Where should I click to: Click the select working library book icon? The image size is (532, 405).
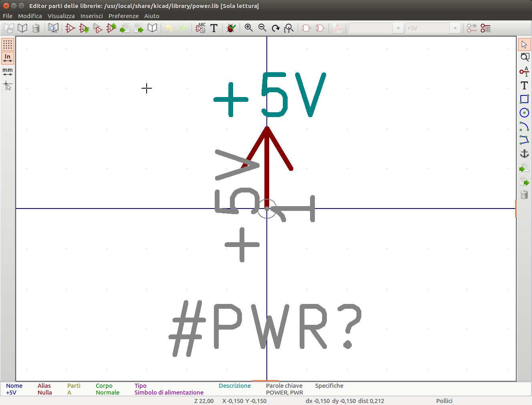click(x=22, y=28)
